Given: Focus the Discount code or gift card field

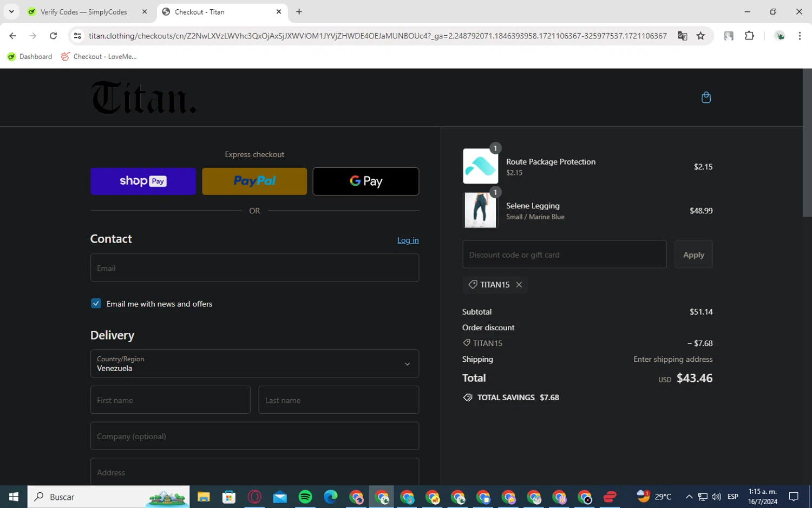Looking at the screenshot, I should coord(565,255).
